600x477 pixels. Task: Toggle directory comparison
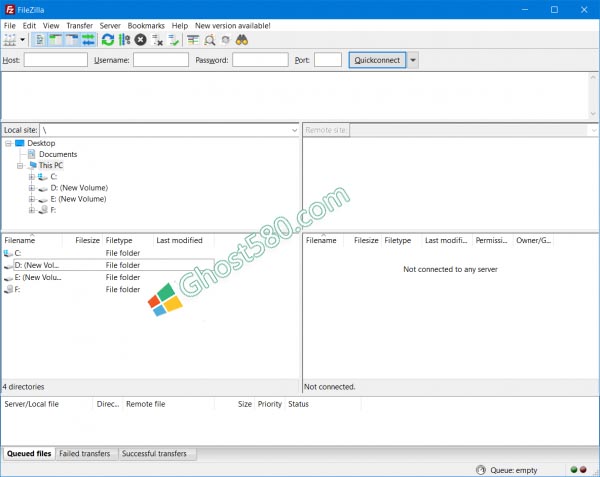pyautogui.click(x=209, y=40)
